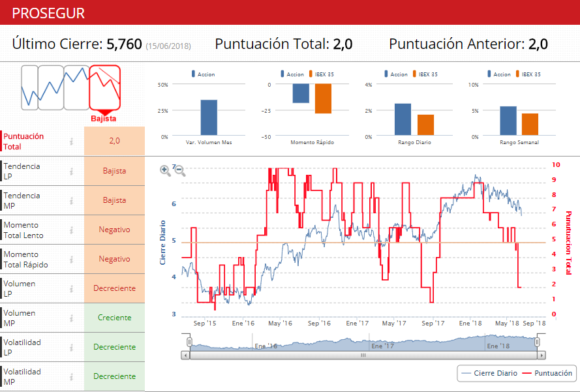Screen dimensions: 580x392
Task: Click the navigator scrollbar thumb
Action: tap(363, 355)
